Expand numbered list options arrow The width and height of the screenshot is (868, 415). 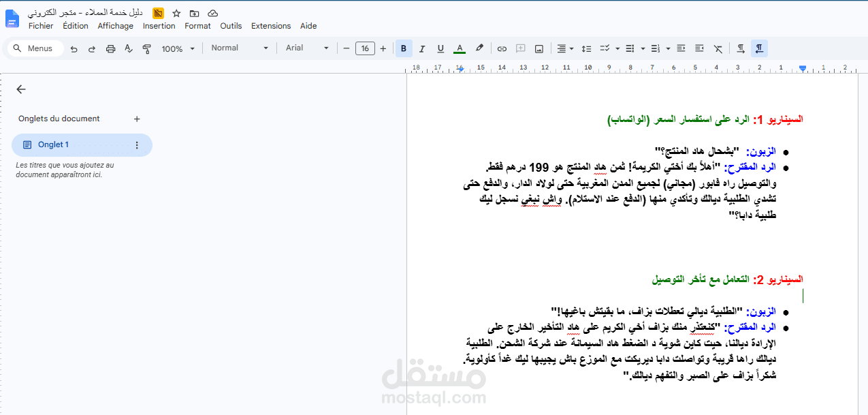(x=668, y=49)
